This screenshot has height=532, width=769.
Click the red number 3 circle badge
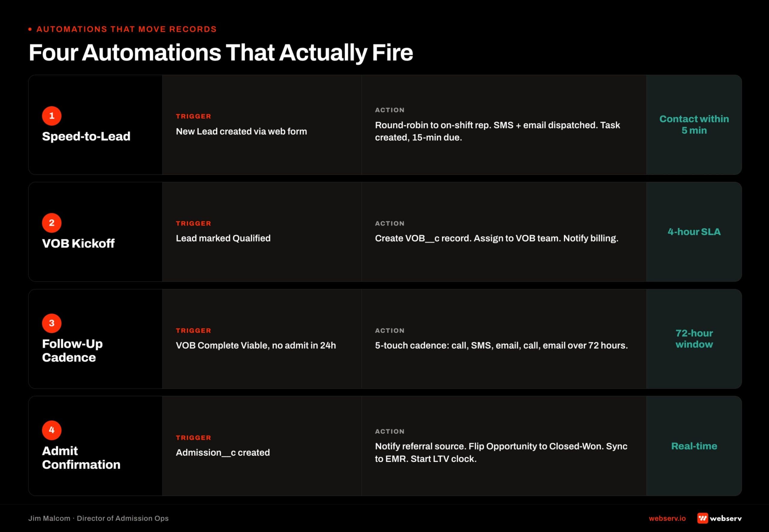pyautogui.click(x=52, y=323)
